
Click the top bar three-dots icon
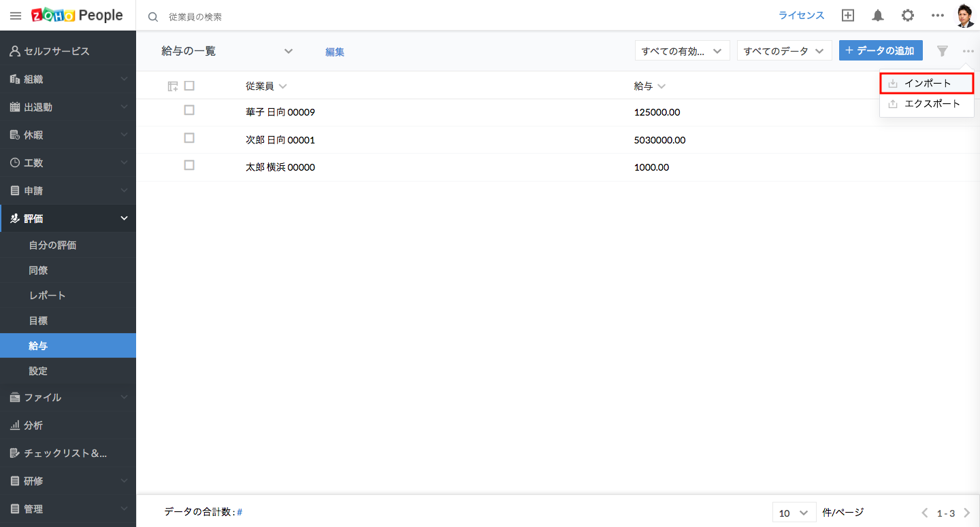(x=937, y=16)
